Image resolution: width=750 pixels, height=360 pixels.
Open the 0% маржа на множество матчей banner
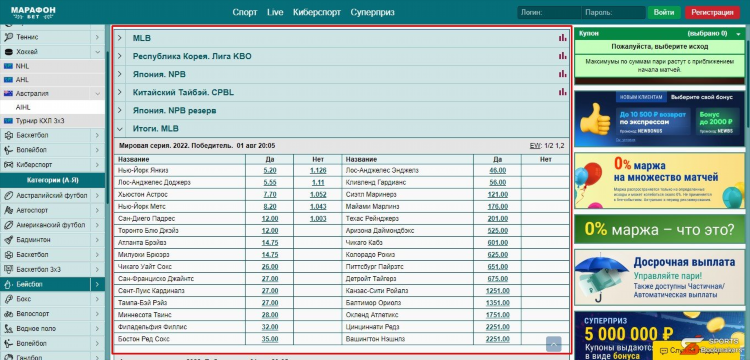click(x=660, y=181)
